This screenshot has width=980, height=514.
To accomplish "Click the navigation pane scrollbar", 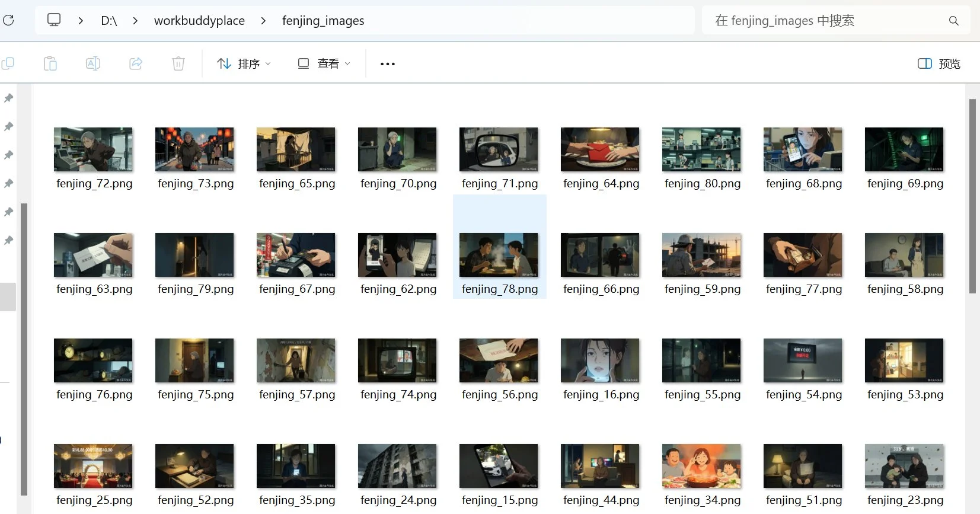I will [x=24, y=349].
